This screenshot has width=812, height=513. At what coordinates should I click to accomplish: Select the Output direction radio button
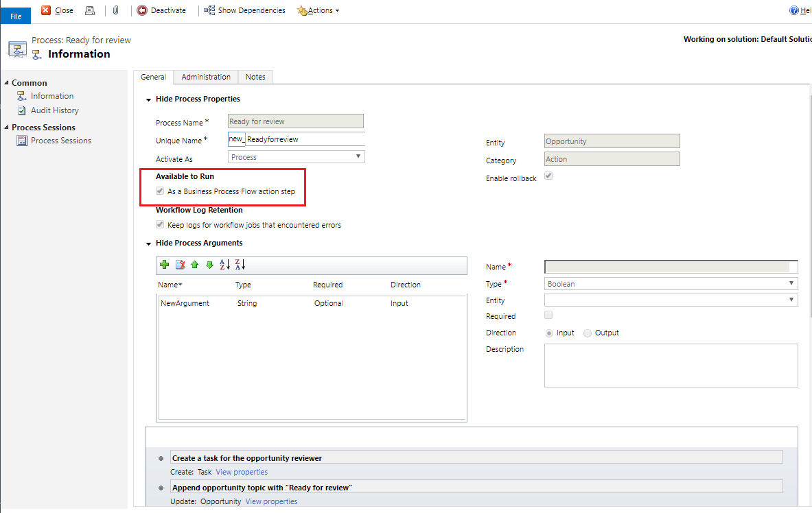[588, 333]
